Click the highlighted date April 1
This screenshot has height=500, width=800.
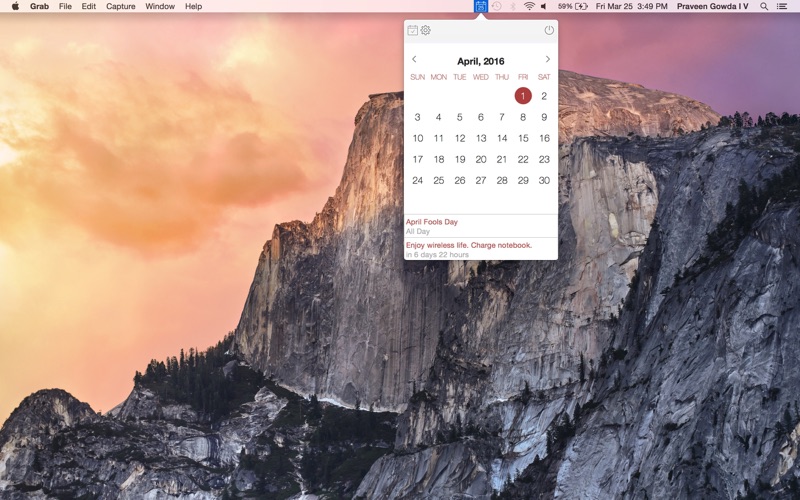(523, 96)
